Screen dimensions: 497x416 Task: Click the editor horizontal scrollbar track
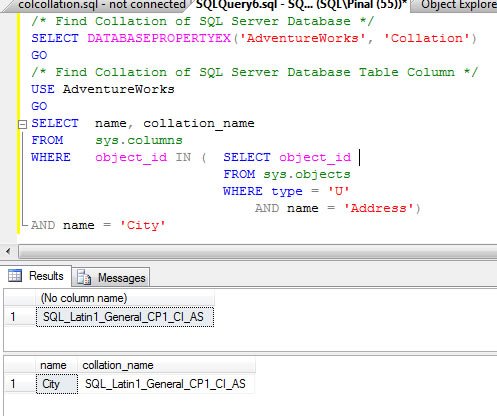click(x=257, y=251)
